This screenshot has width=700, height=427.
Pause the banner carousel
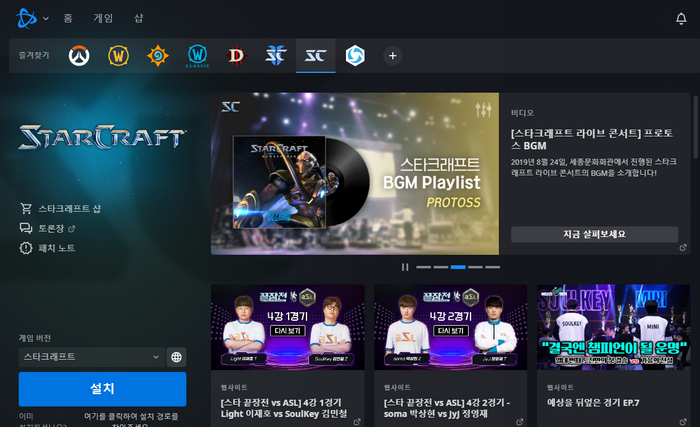[405, 267]
